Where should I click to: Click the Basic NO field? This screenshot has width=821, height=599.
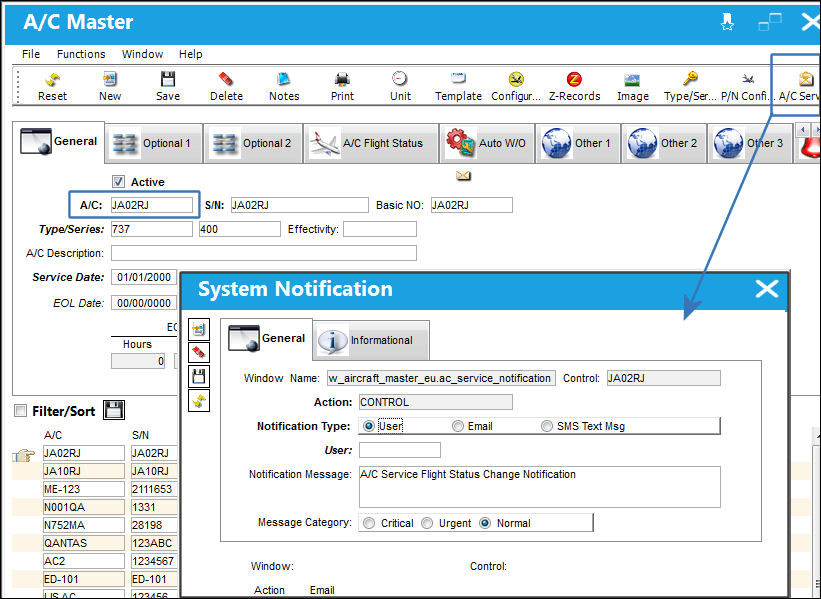(x=472, y=205)
